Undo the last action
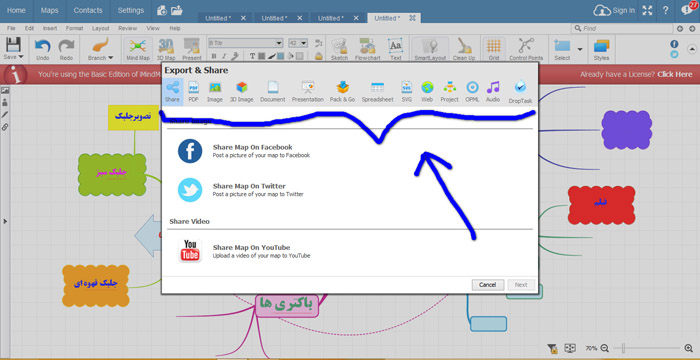The width and height of the screenshot is (700, 360). click(43, 49)
